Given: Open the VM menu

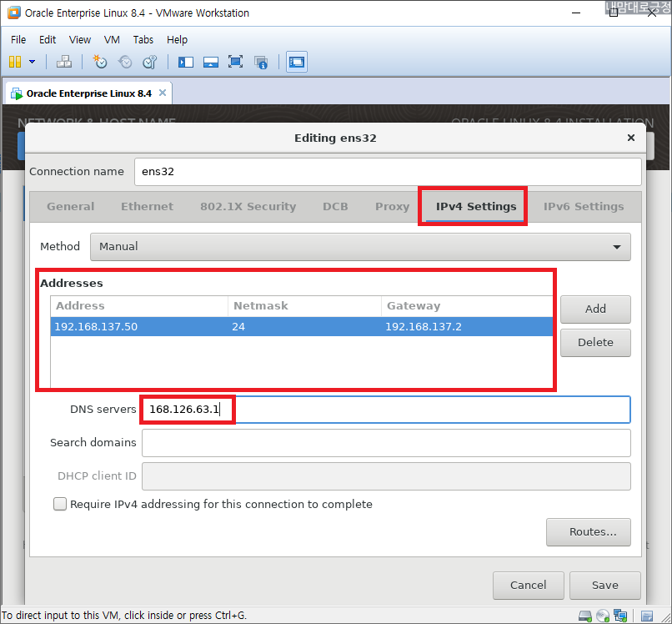Looking at the screenshot, I should (x=112, y=39).
